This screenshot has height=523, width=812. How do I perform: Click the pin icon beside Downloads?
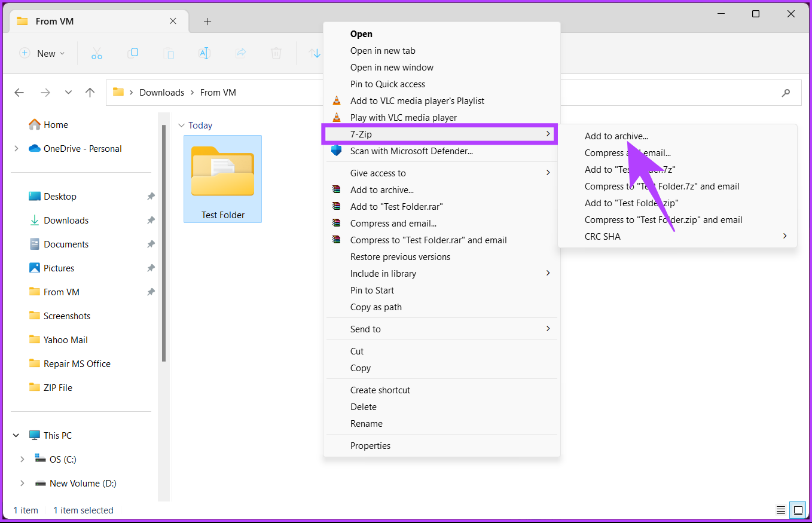pos(151,221)
